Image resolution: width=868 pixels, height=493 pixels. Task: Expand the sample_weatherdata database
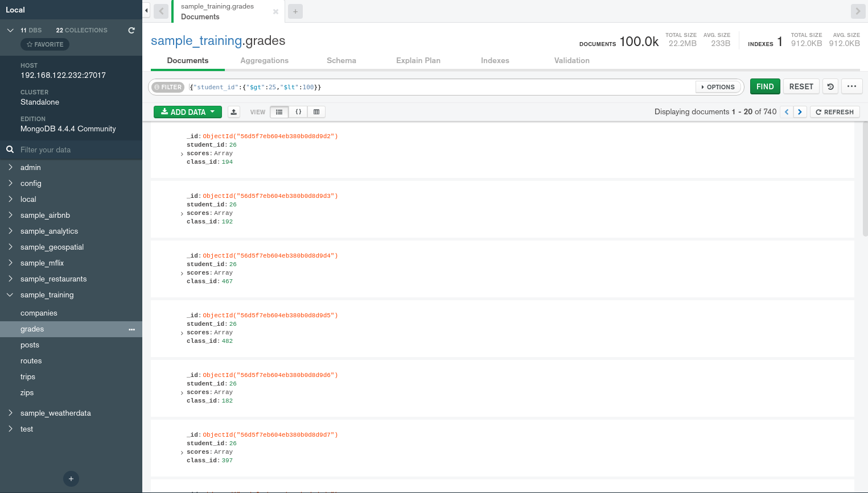(x=10, y=413)
